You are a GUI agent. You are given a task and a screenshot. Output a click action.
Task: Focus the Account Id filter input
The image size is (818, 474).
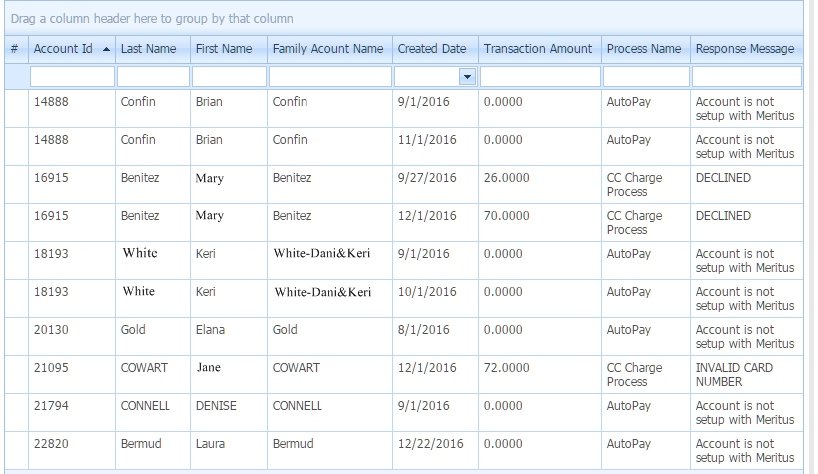point(72,77)
